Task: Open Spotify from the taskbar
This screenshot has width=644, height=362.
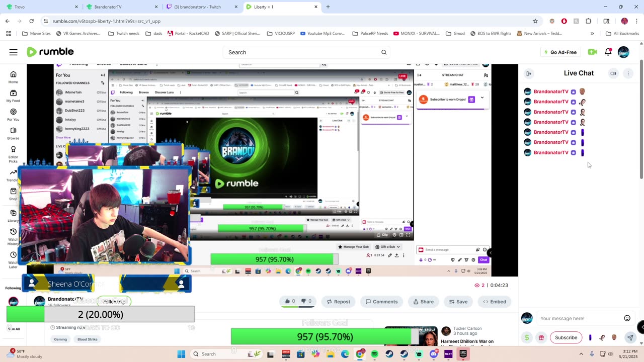Action: click(374, 354)
